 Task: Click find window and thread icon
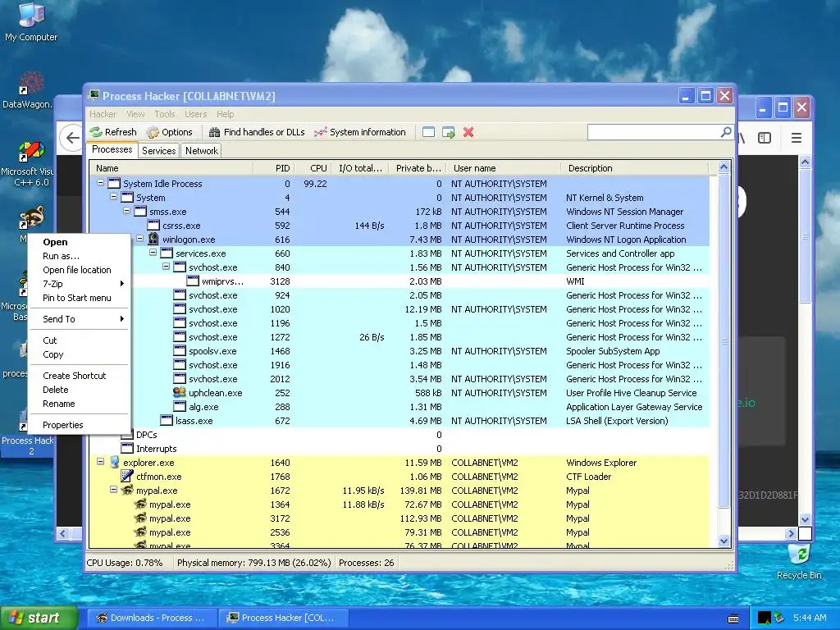(x=449, y=132)
